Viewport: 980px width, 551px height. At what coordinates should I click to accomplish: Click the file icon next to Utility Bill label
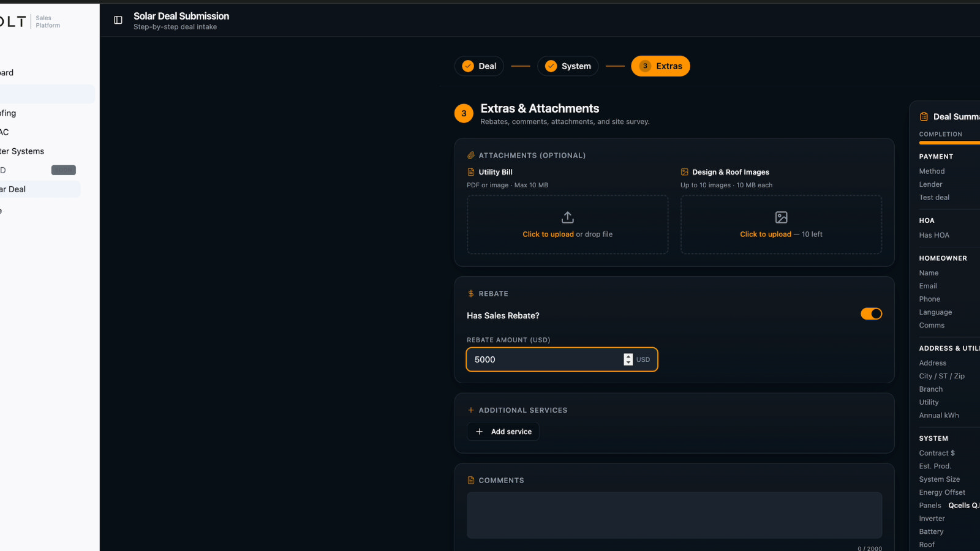[471, 172]
